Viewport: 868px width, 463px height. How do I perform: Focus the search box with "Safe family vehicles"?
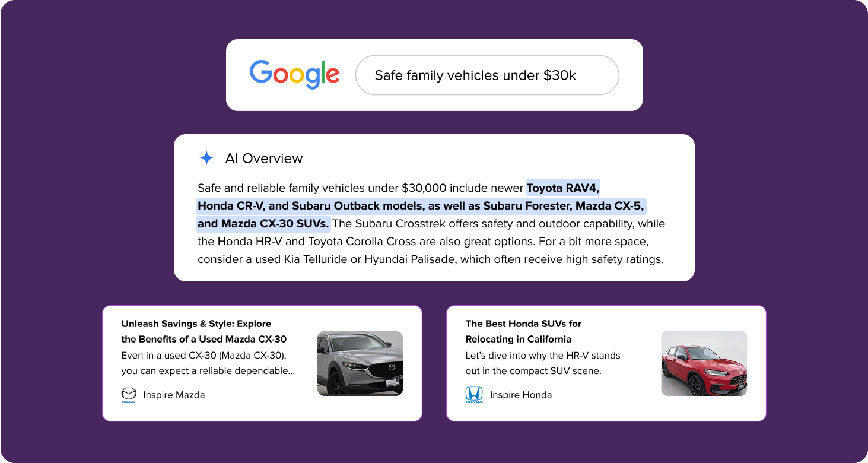pyautogui.click(x=487, y=75)
